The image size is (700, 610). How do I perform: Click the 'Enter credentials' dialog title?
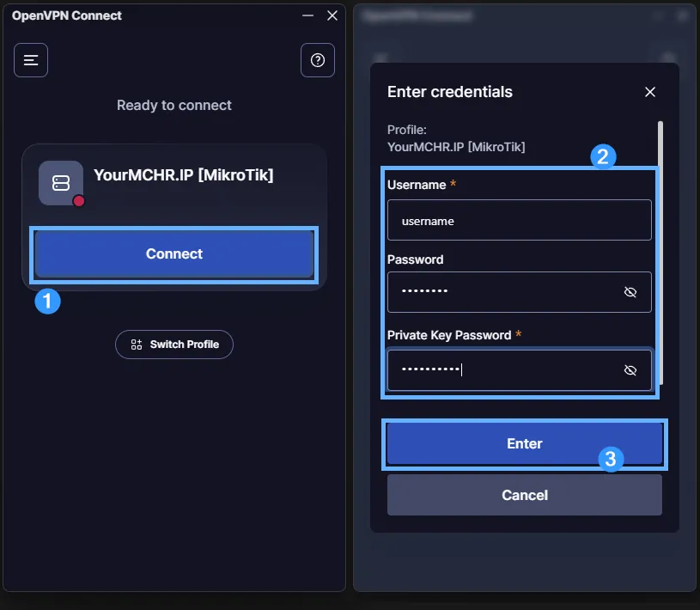[x=450, y=92]
